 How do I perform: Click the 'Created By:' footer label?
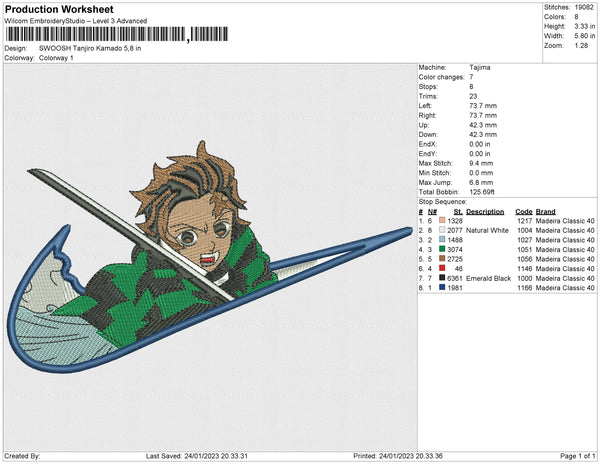point(22,456)
